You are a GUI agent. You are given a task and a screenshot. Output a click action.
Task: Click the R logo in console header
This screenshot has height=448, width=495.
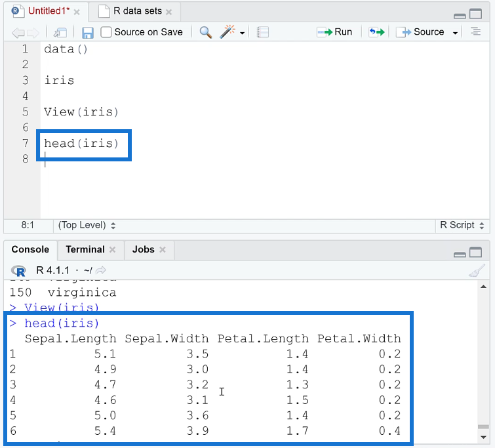[x=18, y=271]
